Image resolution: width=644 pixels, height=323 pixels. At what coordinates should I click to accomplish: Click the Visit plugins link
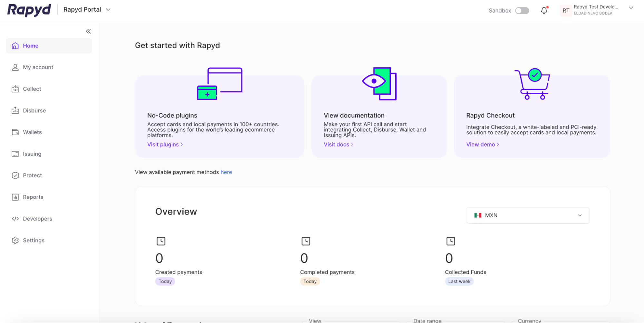163,144
